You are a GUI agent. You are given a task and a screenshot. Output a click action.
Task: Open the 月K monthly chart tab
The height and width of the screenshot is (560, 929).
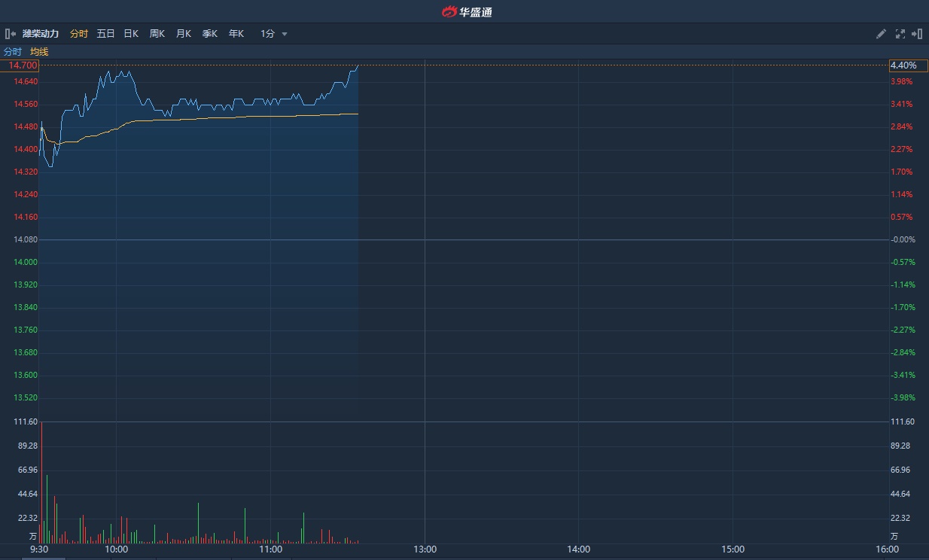coord(184,34)
